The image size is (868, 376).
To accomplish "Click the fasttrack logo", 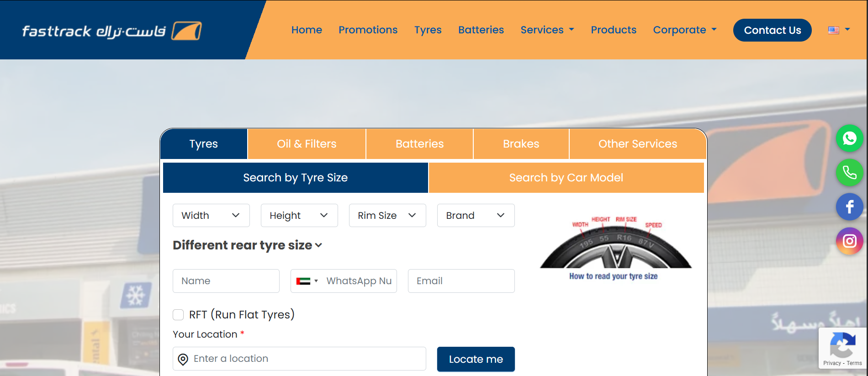I will tap(112, 31).
